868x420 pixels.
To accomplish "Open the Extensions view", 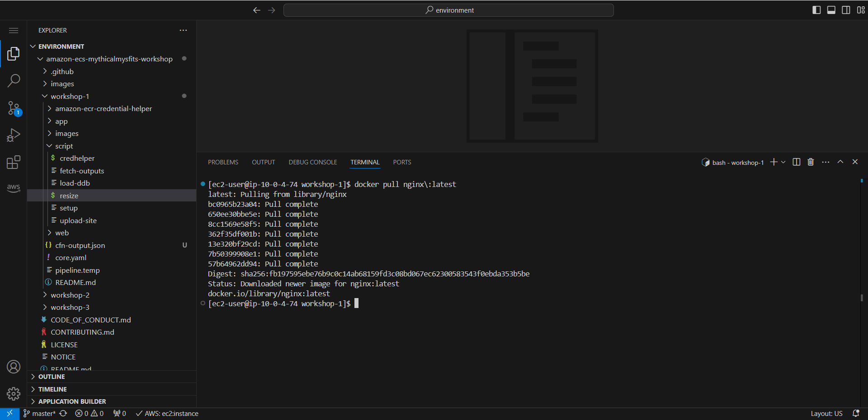I will (x=14, y=162).
